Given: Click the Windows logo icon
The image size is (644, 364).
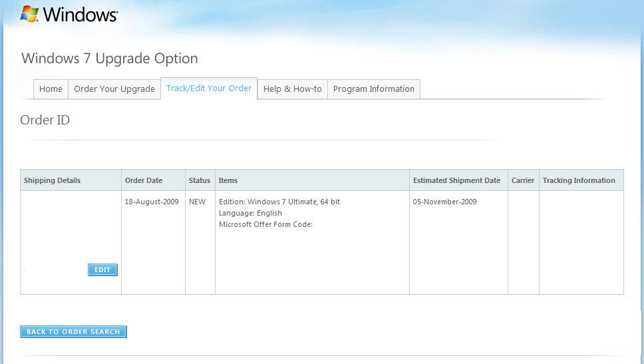Looking at the screenshot, I should (x=29, y=14).
